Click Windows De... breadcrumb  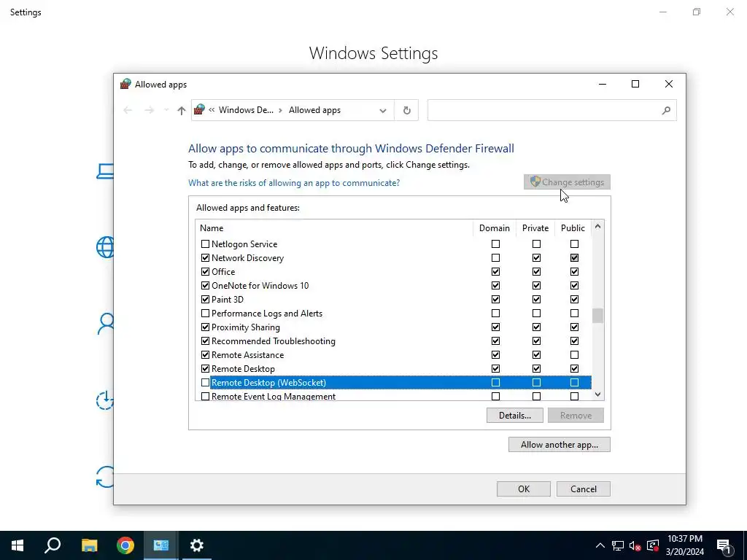point(246,110)
